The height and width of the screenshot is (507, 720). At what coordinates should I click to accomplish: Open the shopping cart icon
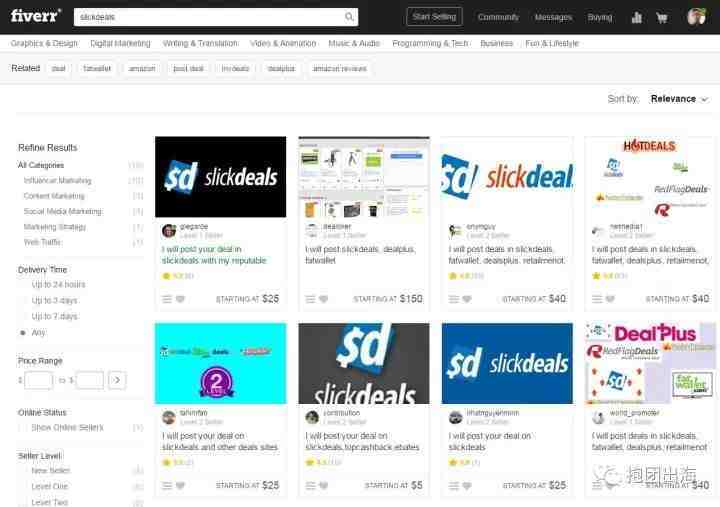tap(662, 17)
